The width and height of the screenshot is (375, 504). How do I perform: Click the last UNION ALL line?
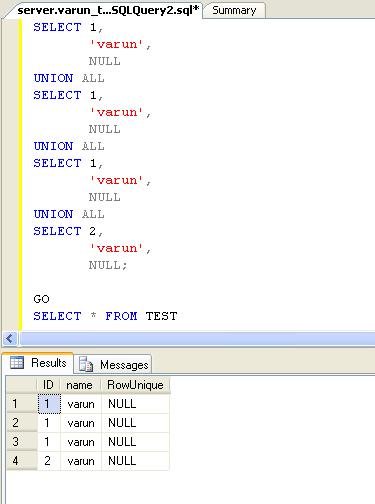69,214
